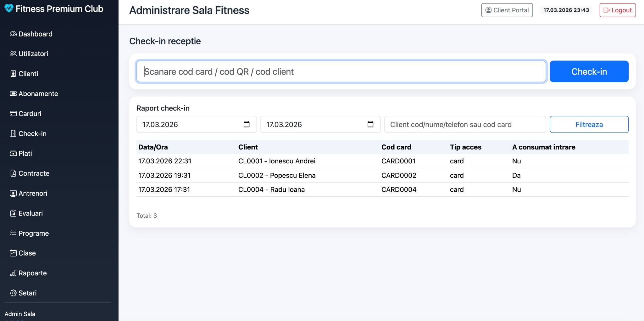Open the start date calendar picker
Viewport: 644px width, 321px height.
247,124
